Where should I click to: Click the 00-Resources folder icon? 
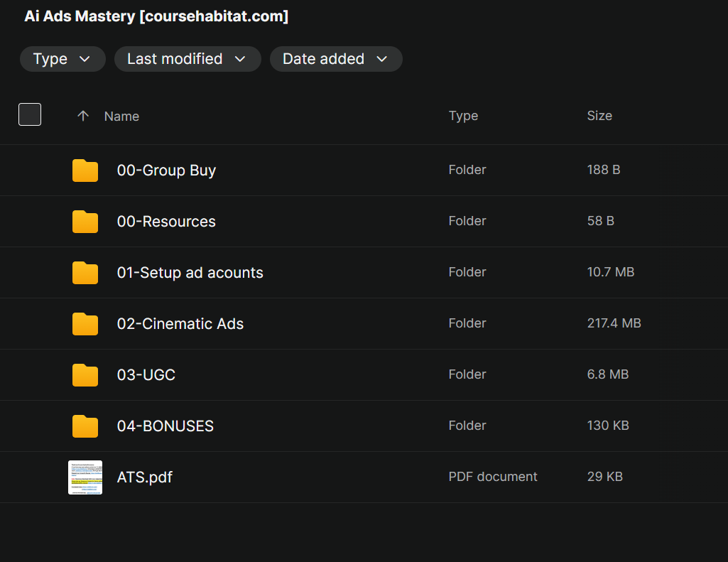tap(85, 222)
